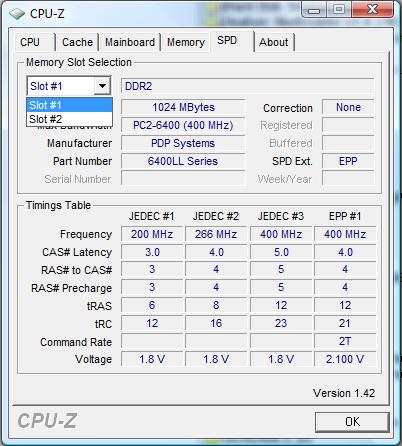402x446 pixels.
Task: Choose Slot #2 from the dropdown list
Action: click(x=69, y=119)
